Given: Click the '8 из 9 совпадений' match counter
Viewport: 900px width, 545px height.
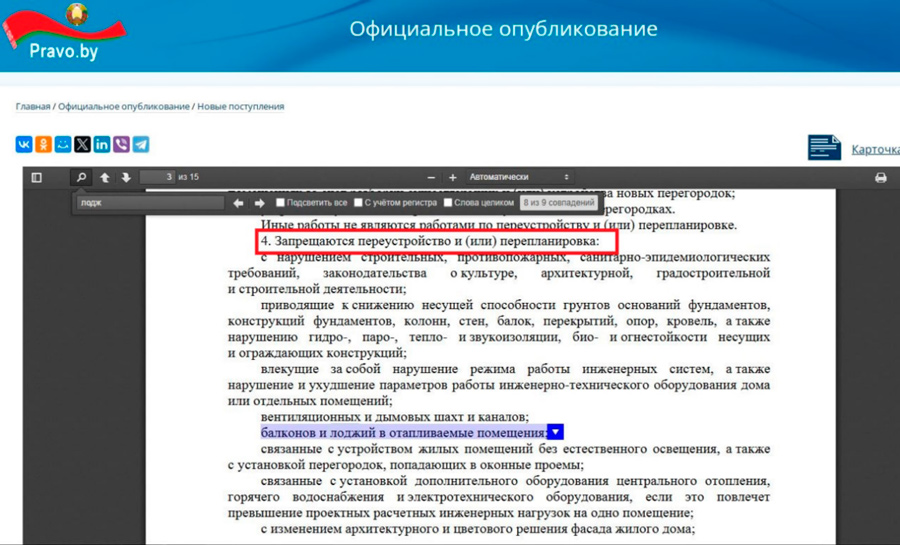Looking at the screenshot, I should tap(558, 203).
